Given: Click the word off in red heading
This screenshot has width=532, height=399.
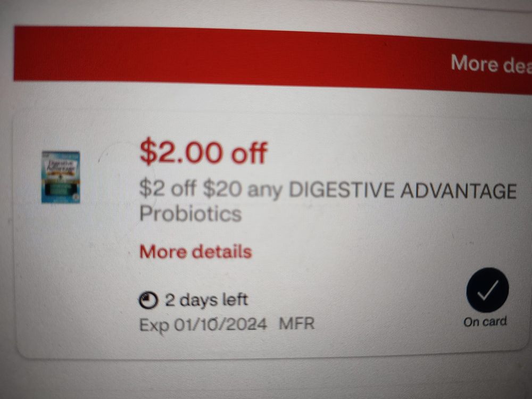Looking at the screenshot, I should (x=250, y=153).
